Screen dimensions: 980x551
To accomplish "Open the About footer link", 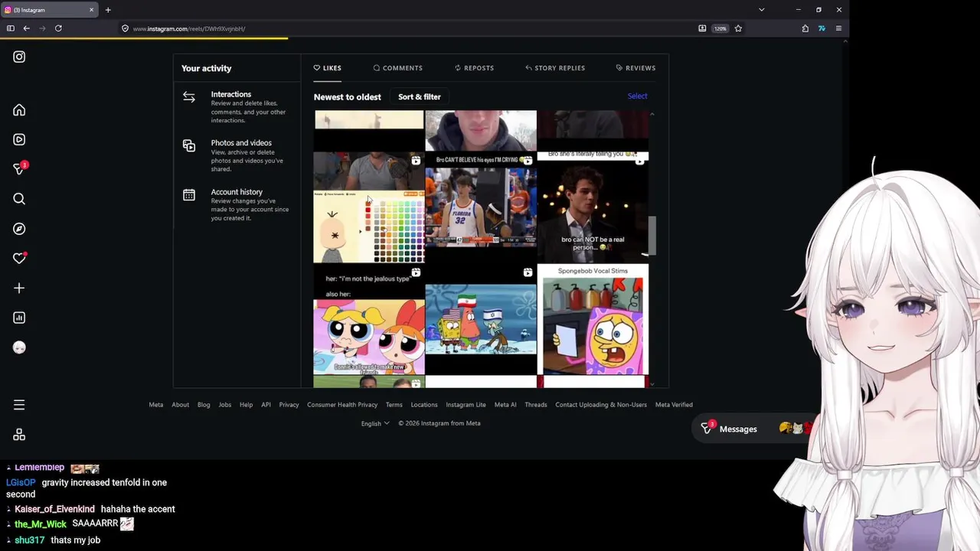I will pyautogui.click(x=180, y=405).
